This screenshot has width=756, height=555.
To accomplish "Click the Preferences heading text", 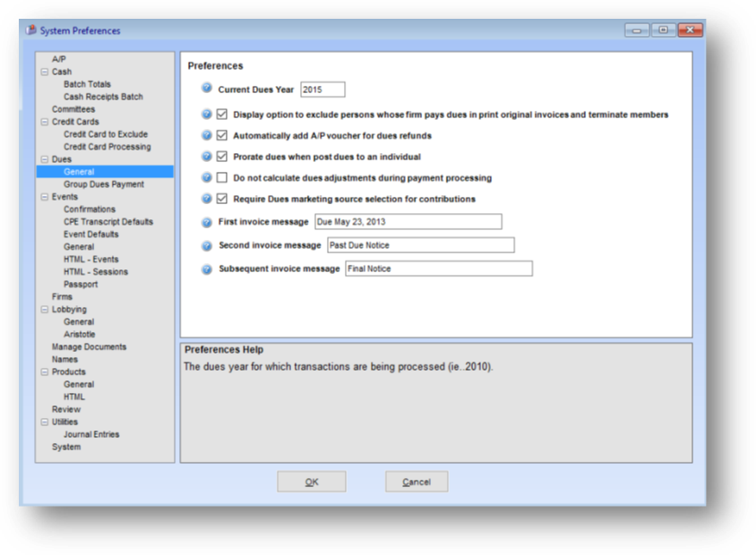I will [x=216, y=66].
